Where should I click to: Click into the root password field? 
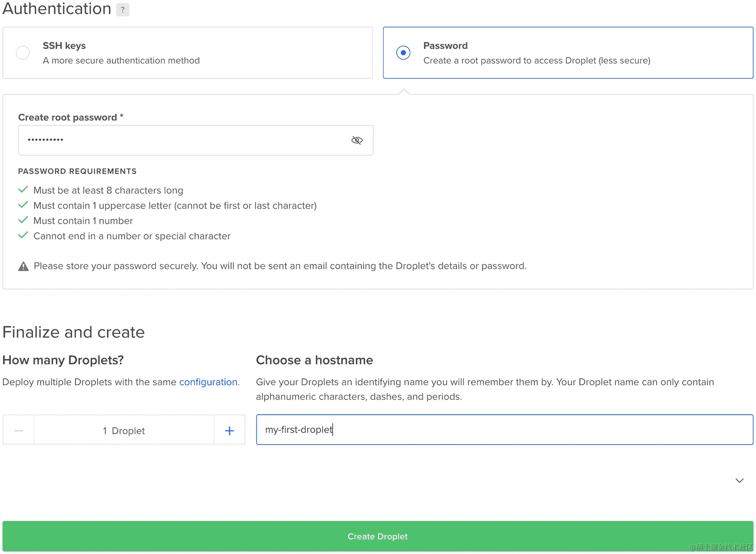[183, 140]
